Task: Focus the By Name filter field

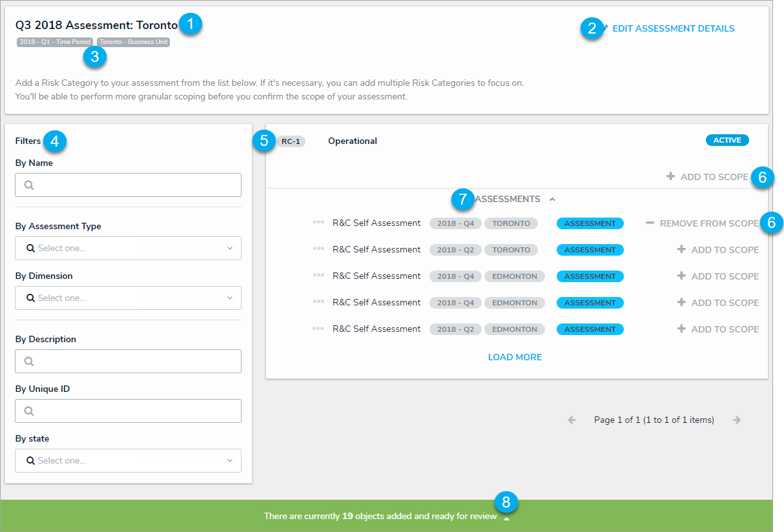Action: click(x=128, y=185)
